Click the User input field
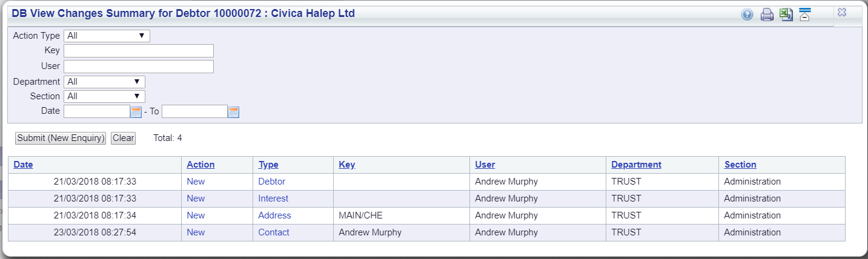 point(139,66)
